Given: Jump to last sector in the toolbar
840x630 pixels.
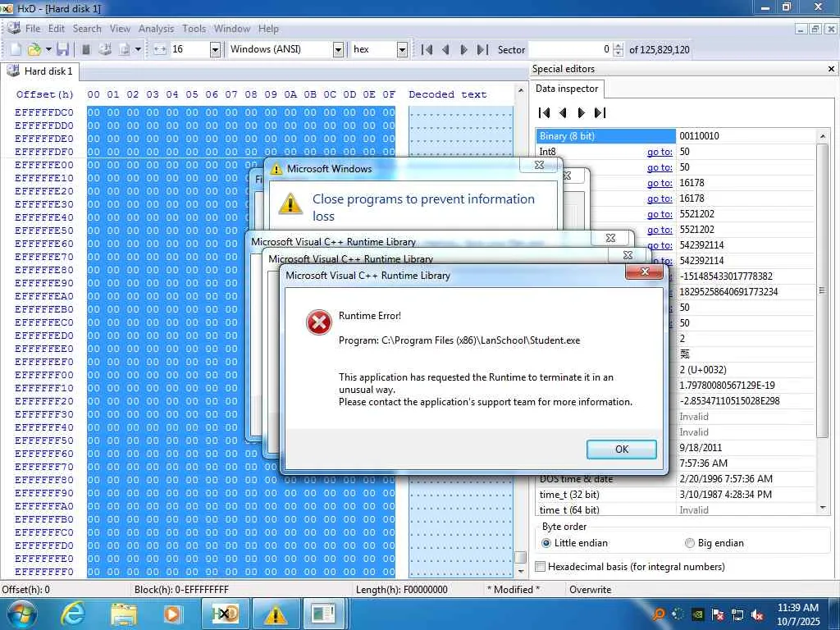Looking at the screenshot, I should [482, 50].
